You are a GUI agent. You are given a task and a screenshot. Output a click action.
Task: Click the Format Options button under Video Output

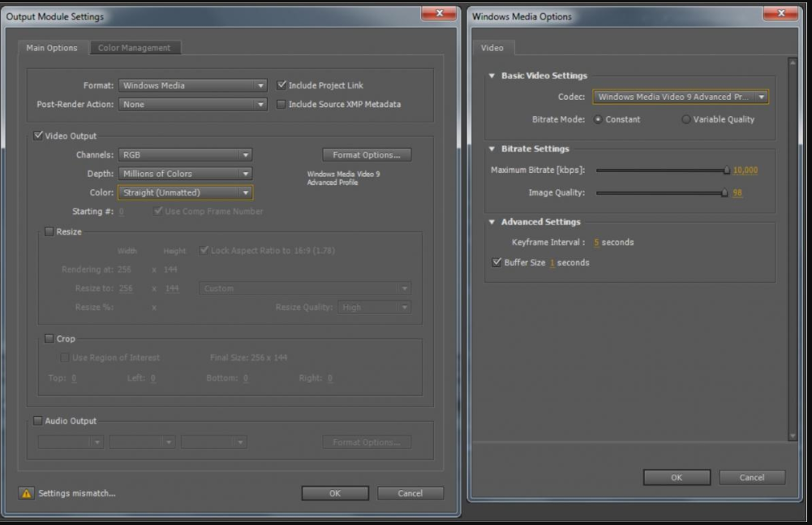click(367, 155)
